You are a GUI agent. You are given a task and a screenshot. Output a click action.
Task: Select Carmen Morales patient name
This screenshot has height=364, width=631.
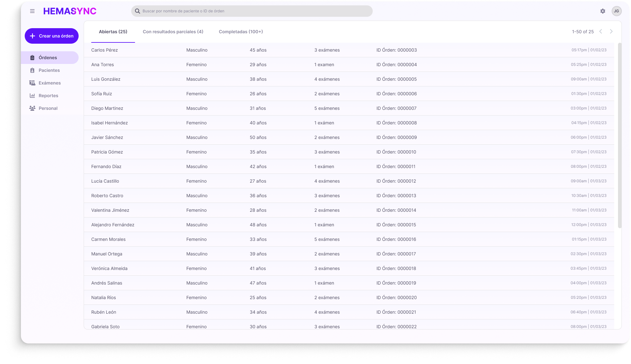[x=108, y=239]
